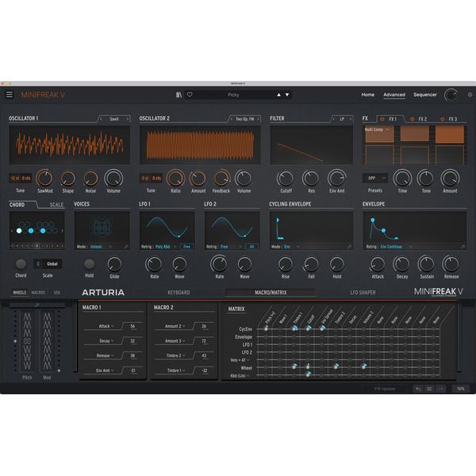The image size is (476, 476).
Task: Toggle LFO 1 Free sync button
Action: point(186,247)
